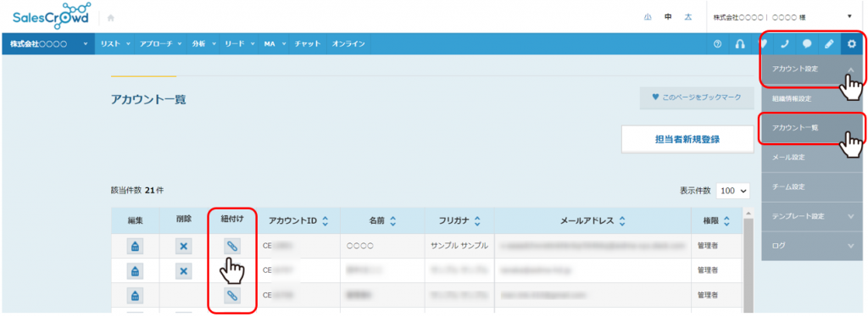
Task: Open the アプローチ menu dropdown
Action: [x=161, y=44]
